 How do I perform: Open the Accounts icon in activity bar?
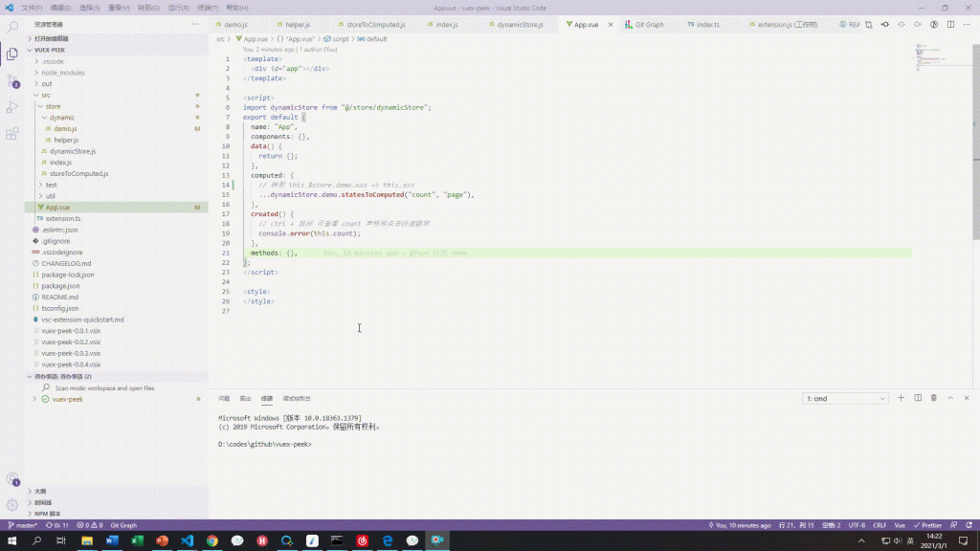click(x=12, y=478)
